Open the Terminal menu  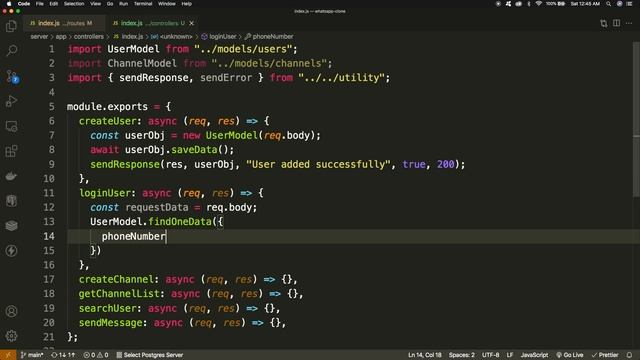pos(143,4)
